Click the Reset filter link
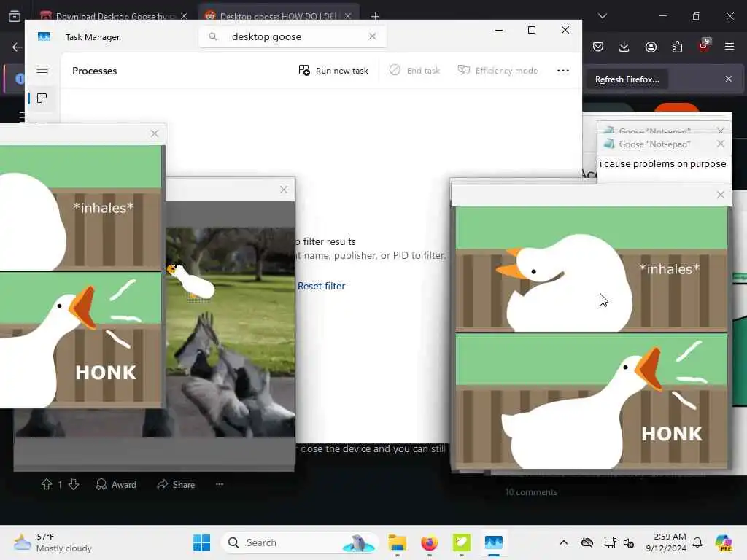The image size is (747, 560). coord(321,286)
